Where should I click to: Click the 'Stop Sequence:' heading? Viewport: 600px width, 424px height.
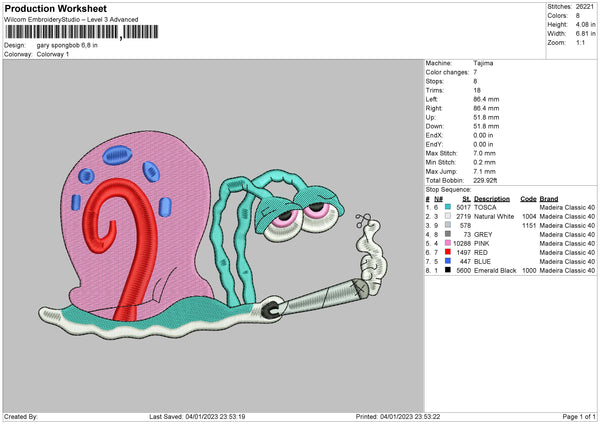448,190
